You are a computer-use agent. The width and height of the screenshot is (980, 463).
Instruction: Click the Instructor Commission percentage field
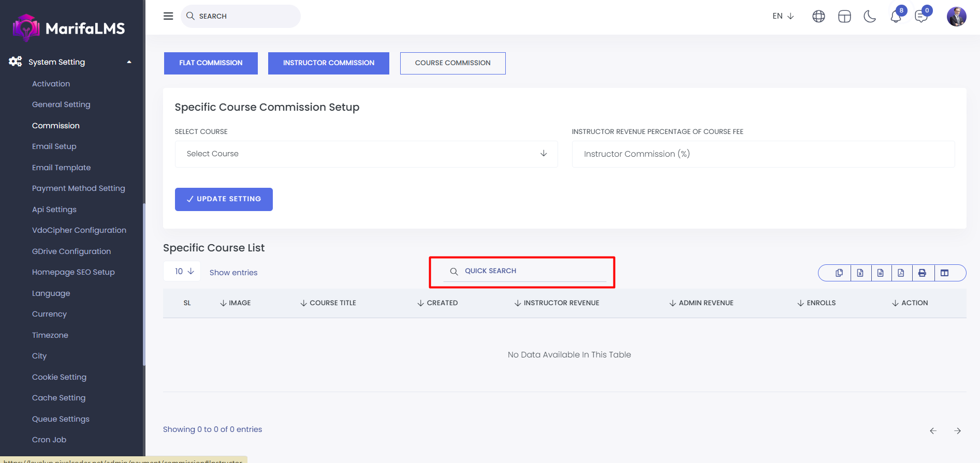(x=763, y=154)
